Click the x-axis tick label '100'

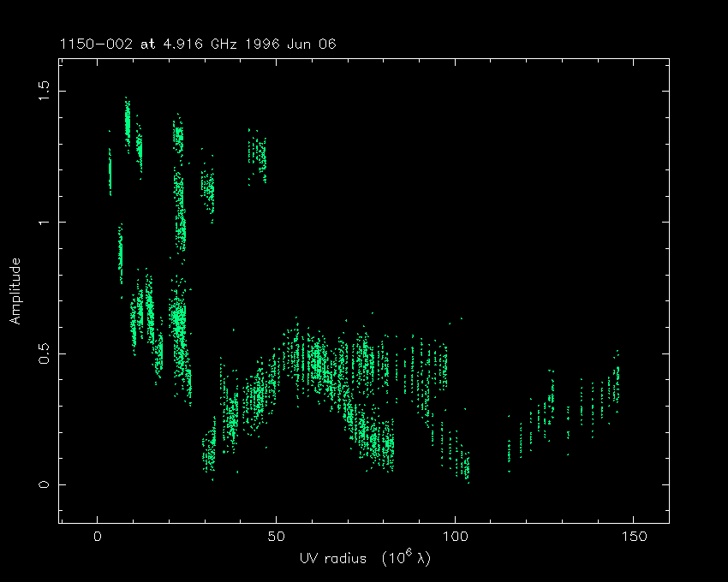click(455, 537)
